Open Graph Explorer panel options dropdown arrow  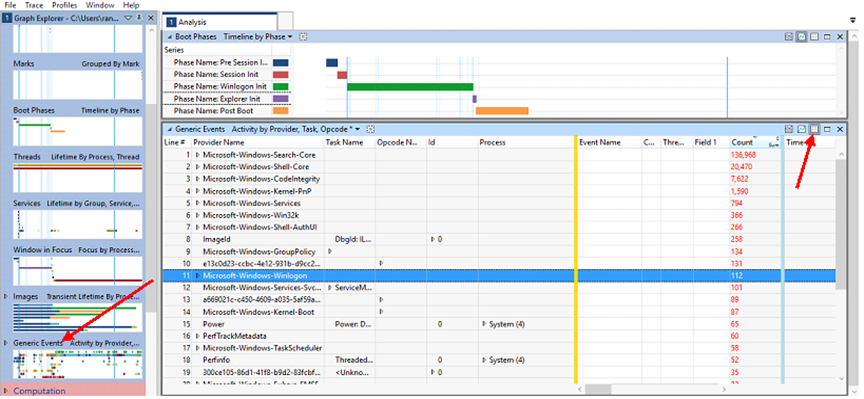tap(128, 18)
